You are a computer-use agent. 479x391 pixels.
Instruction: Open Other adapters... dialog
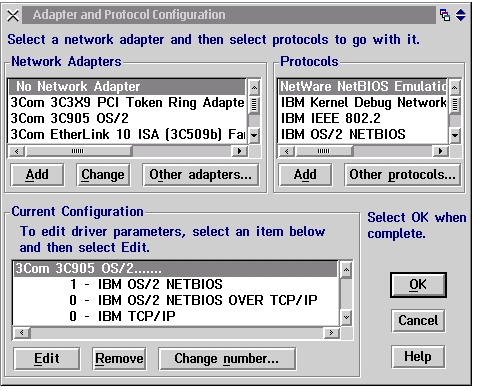pyautogui.click(x=200, y=174)
